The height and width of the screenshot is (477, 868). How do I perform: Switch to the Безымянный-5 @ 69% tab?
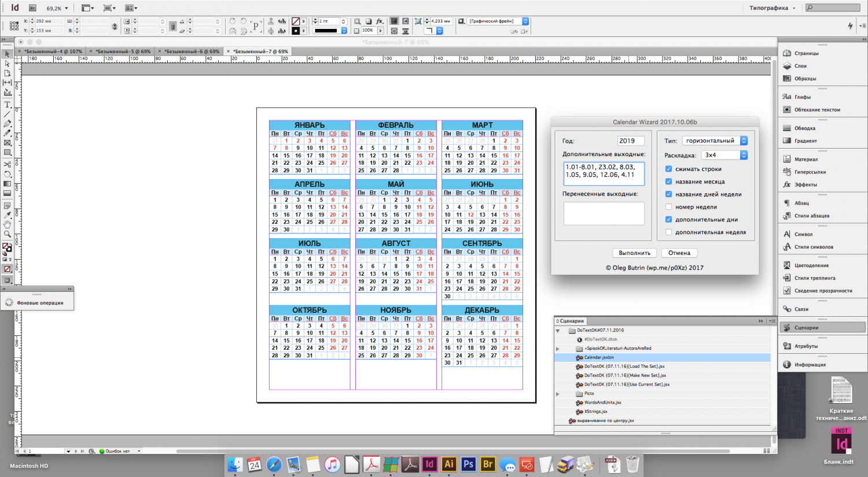tap(123, 51)
